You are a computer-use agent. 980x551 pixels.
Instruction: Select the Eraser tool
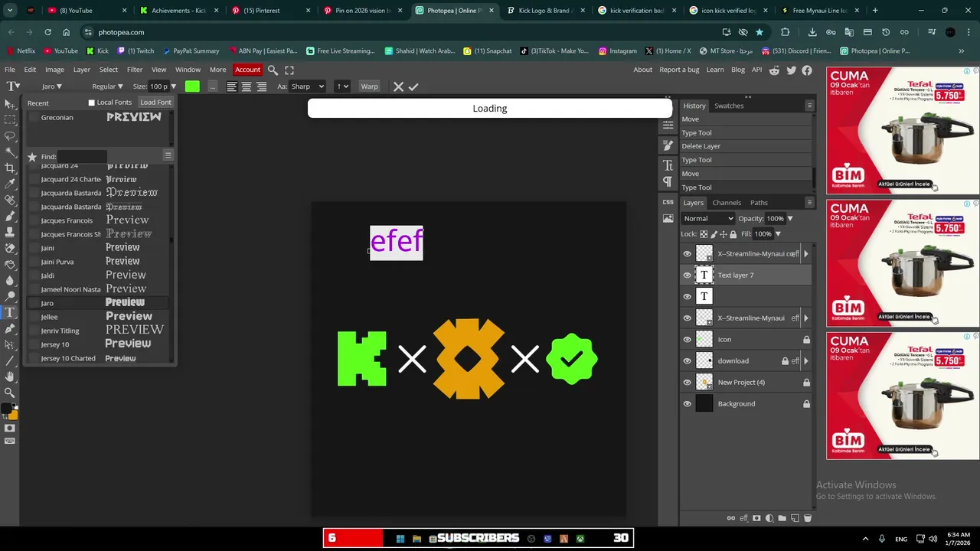coord(10,248)
